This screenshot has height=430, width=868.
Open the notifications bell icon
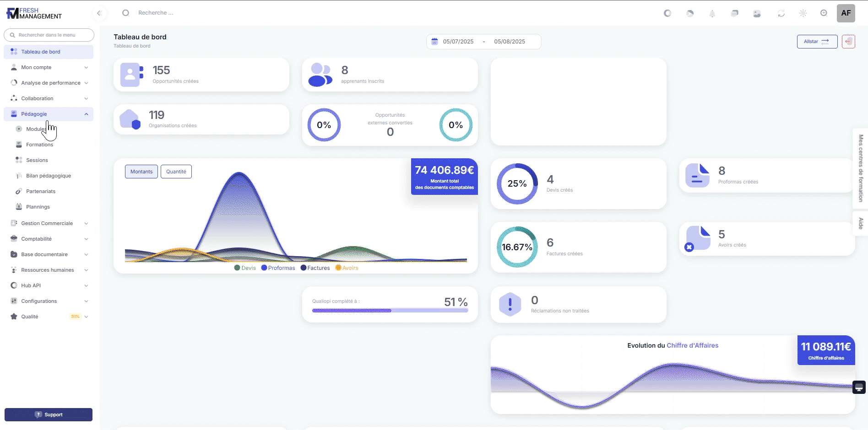tap(712, 13)
